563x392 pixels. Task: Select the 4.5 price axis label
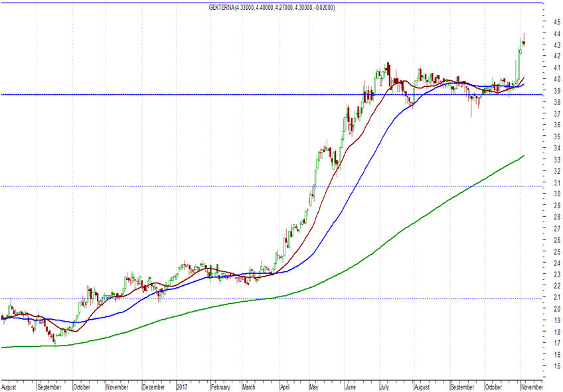click(557, 21)
